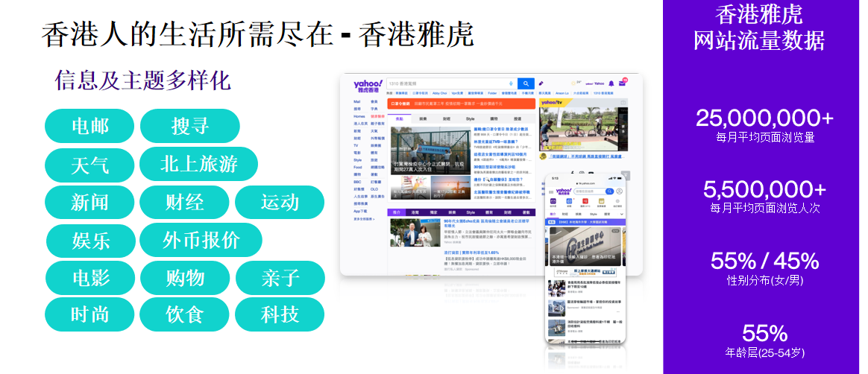Open the 港聞 tab in purple bar
Viewport: 868px width, 374px height.
point(415,212)
